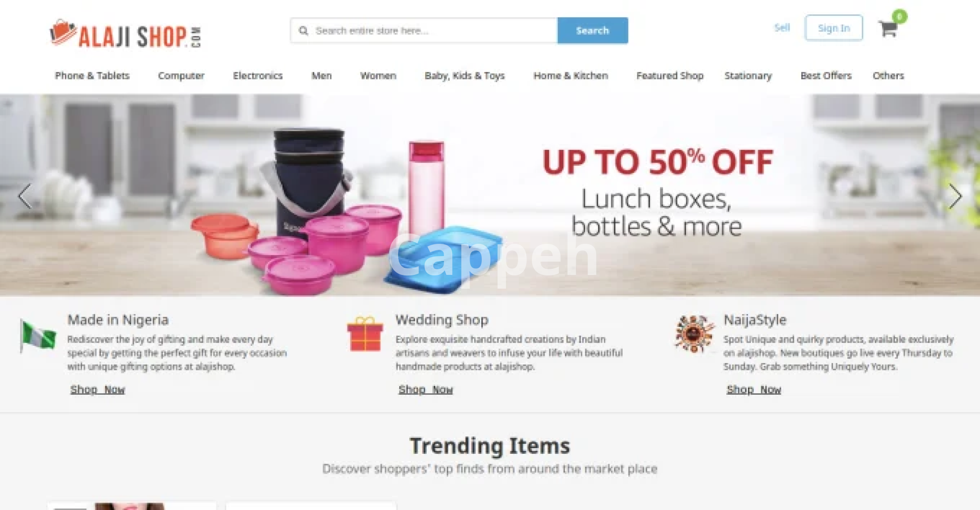Open the shopping cart icon

pos(888,29)
